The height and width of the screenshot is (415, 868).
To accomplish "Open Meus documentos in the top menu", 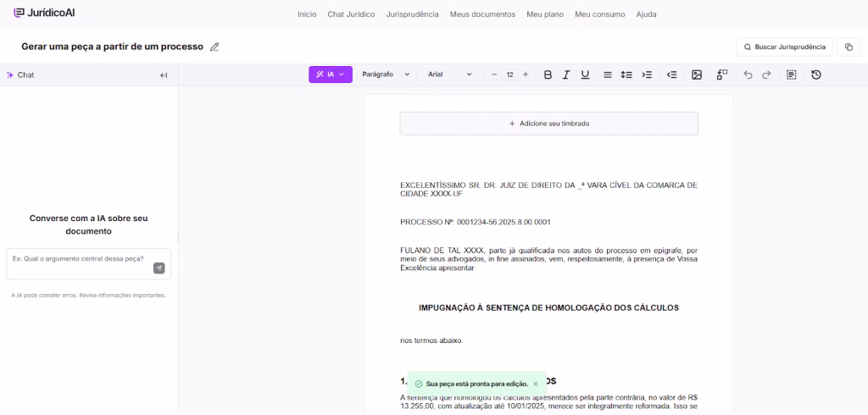I will 482,14.
